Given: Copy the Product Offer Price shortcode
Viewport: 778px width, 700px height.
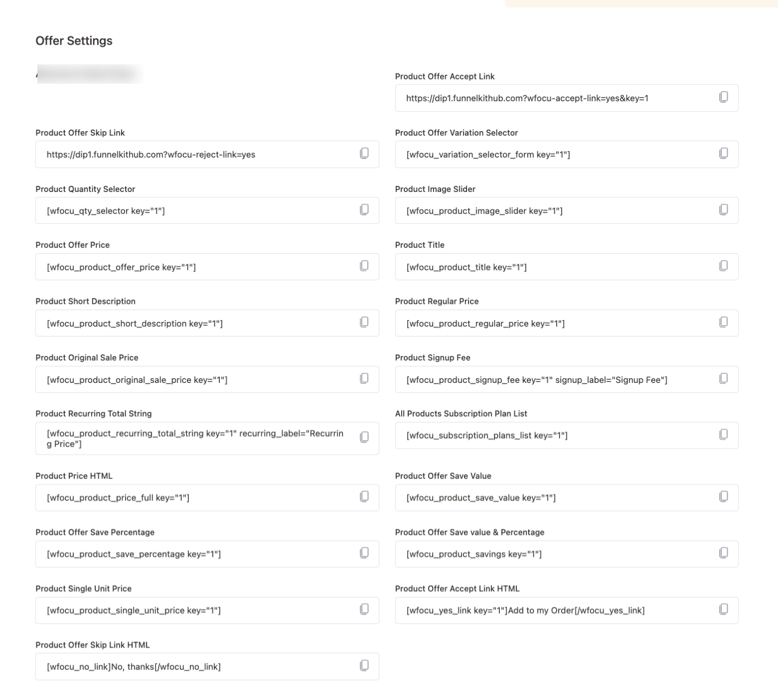Looking at the screenshot, I should [364, 266].
